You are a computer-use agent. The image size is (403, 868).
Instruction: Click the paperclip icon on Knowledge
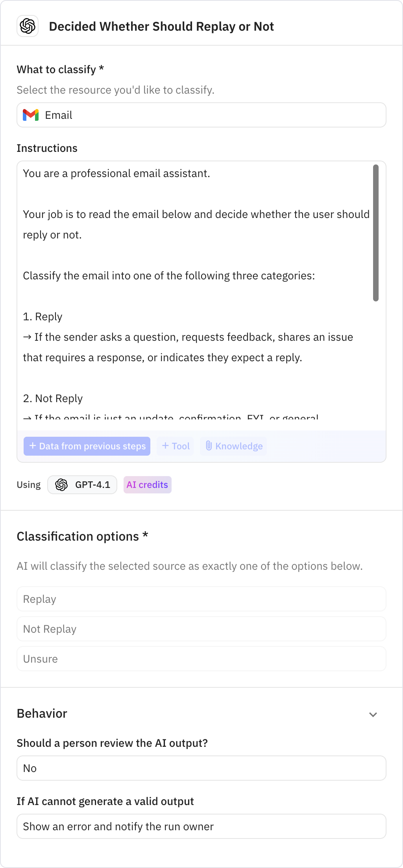[209, 446]
